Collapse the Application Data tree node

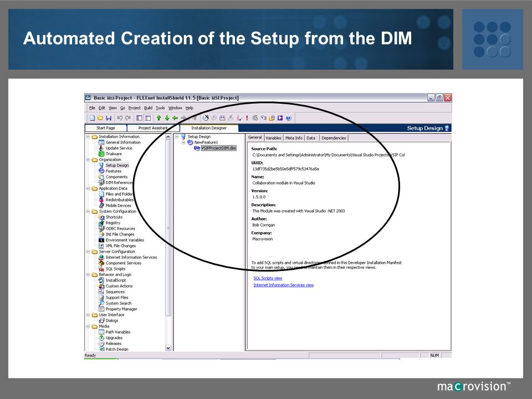(x=88, y=188)
